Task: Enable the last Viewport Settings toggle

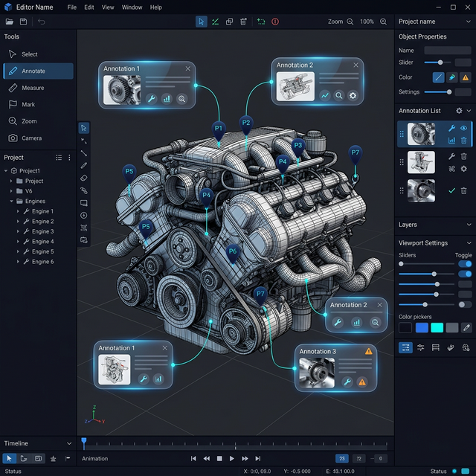Action: [465, 304]
